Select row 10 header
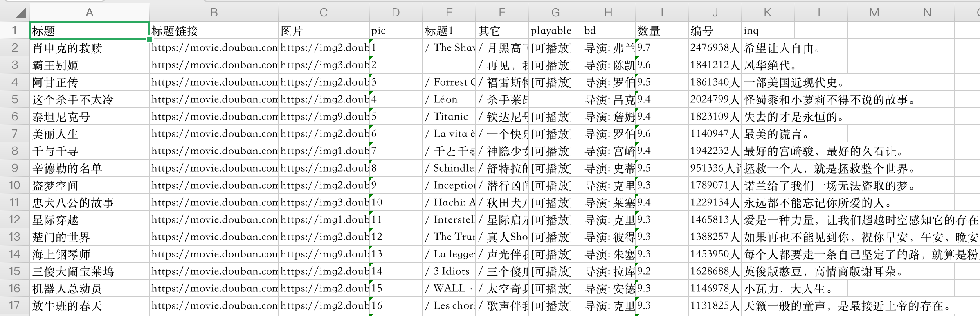Screen dimensions: 980x316 (x=15, y=185)
